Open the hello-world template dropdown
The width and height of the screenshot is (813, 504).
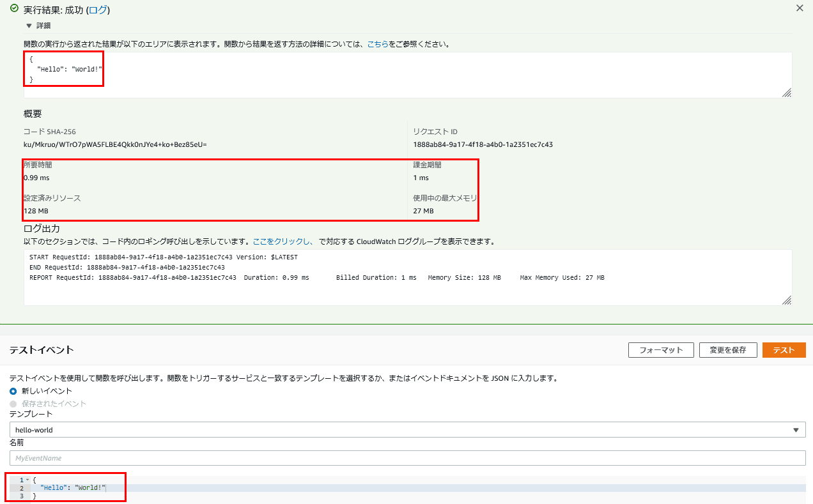coord(408,430)
